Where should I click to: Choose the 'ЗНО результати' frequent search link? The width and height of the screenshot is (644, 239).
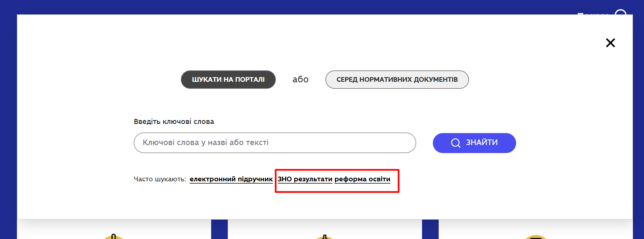click(305, 179)
